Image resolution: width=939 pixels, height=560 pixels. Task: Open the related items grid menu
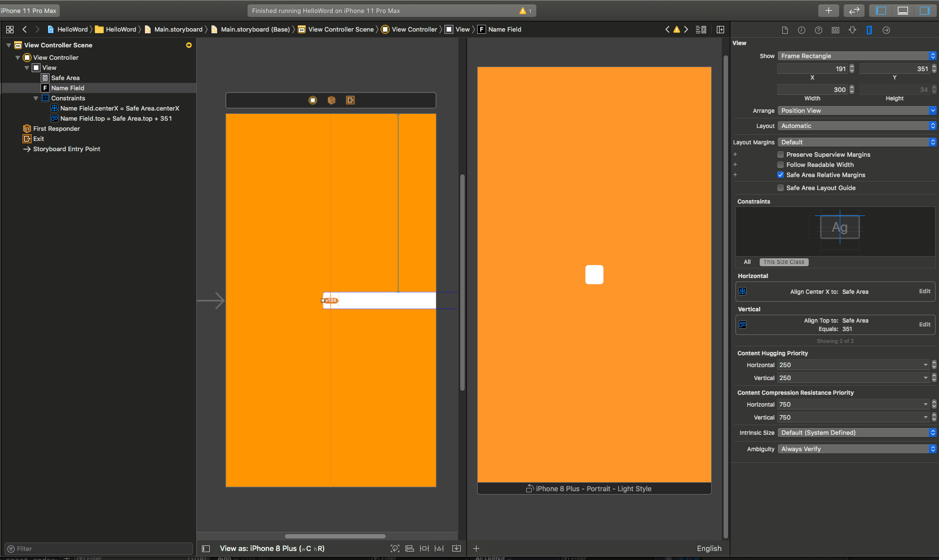coord(10,29)
